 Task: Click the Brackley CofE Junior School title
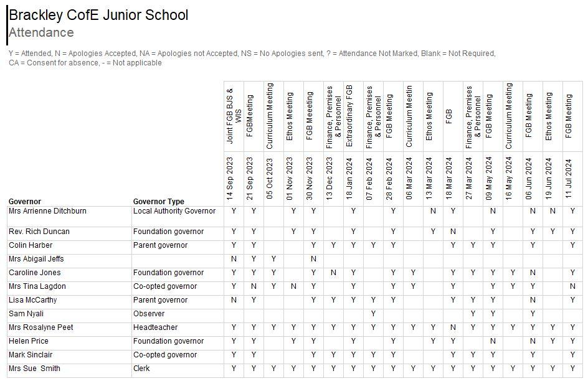pos(98,15)
